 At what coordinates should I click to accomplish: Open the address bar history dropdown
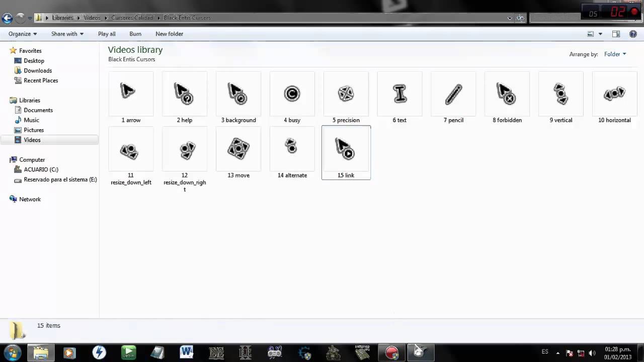pos(510,18)
